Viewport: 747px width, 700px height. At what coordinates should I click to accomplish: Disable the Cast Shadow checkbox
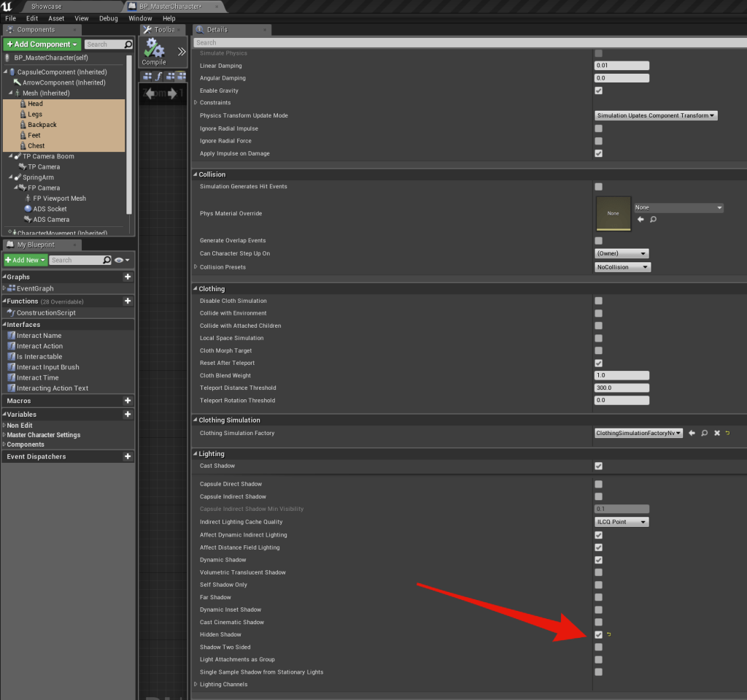pyautogui.click(x=598, y=466)
